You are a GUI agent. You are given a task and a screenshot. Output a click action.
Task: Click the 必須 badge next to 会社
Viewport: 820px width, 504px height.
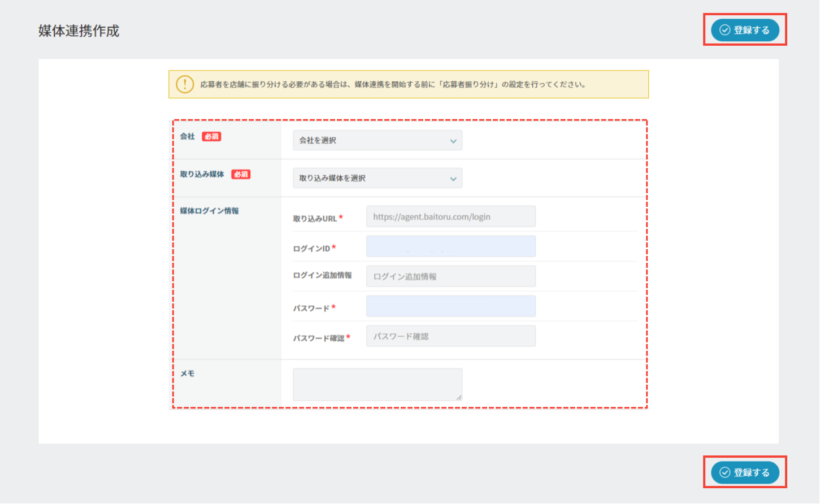click(x=212, y=137)
